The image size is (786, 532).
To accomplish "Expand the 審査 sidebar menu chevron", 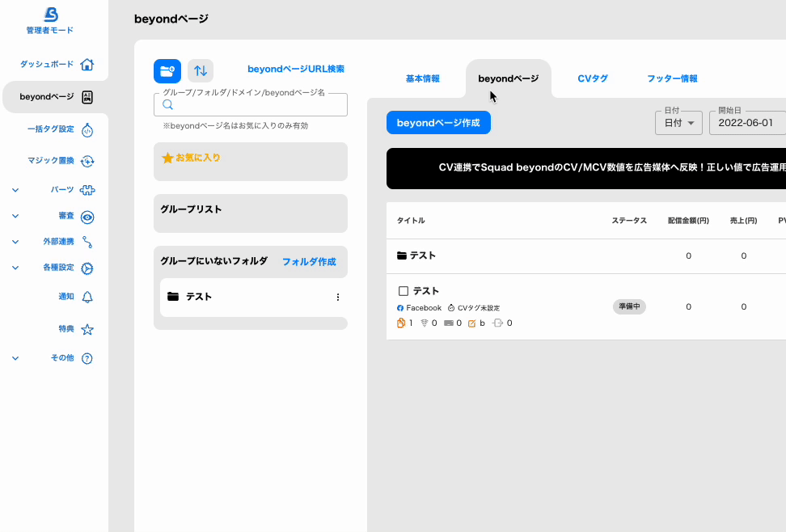I will tap(15, 216).
